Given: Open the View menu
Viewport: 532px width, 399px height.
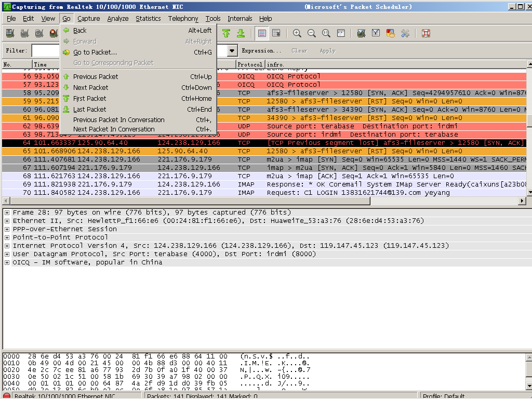Looking at the screenshot, I should [48, 19].
